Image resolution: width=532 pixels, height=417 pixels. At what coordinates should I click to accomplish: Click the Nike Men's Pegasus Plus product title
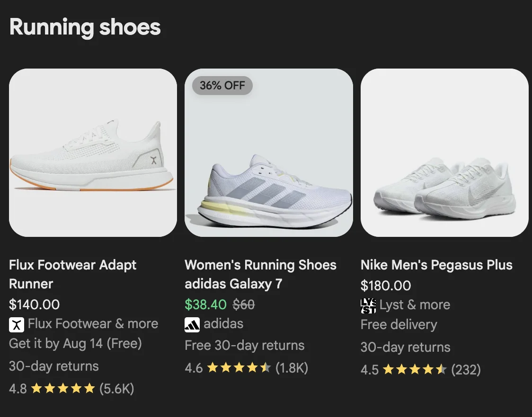(x=436, y=265)
